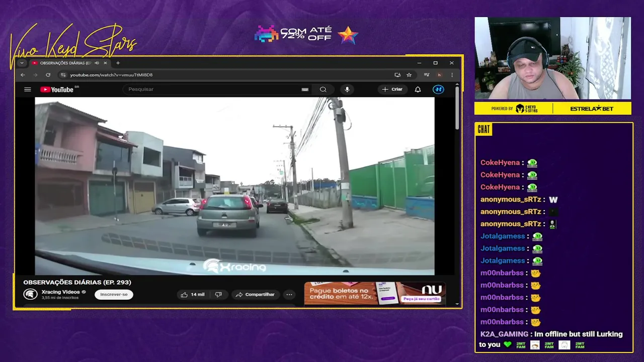Click the video title OBSERVAÇÕES DIÁRIAS (EP. 293)

[x=77, y=283]
